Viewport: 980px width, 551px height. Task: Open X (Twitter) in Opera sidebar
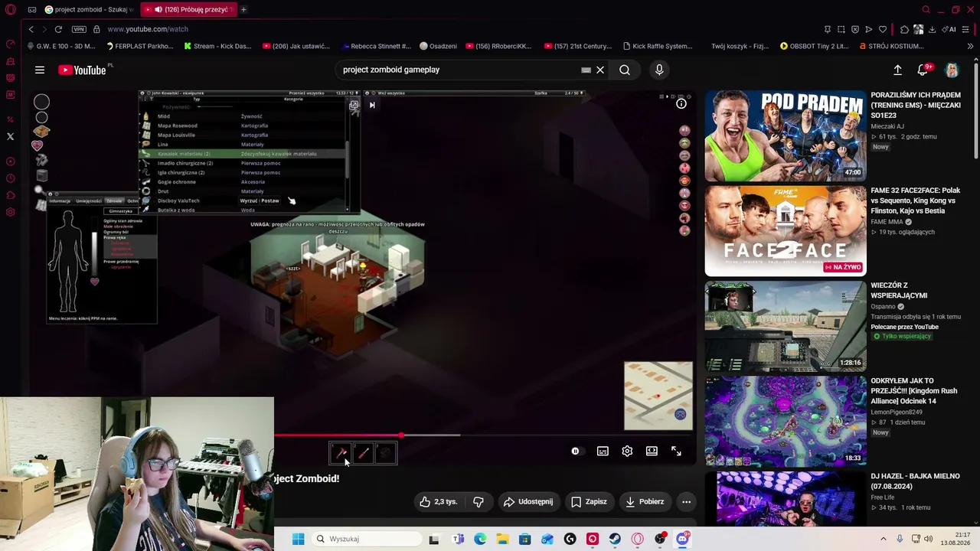tap(10, 136)
